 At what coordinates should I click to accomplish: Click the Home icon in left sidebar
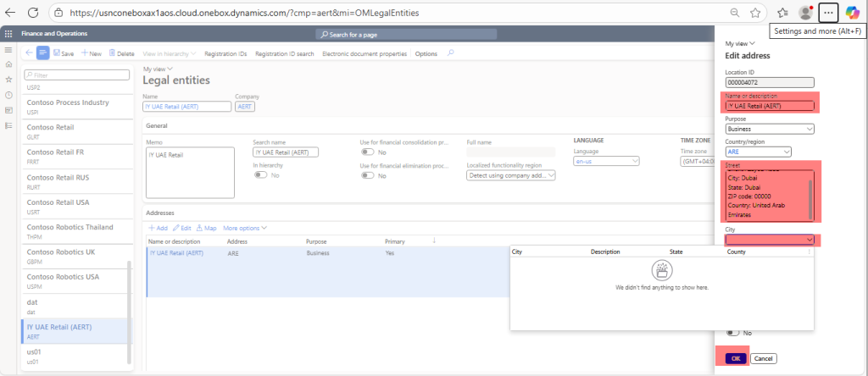pos(8,64)
